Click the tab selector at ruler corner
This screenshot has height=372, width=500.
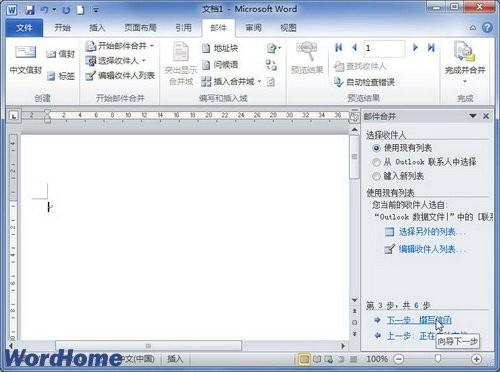[x=13, y=116]
